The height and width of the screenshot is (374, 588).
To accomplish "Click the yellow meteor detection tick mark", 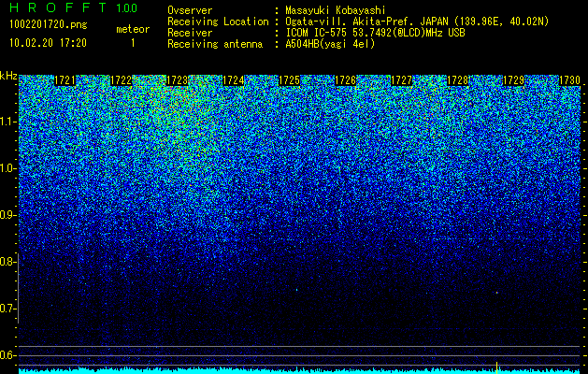I will [497, 367].
